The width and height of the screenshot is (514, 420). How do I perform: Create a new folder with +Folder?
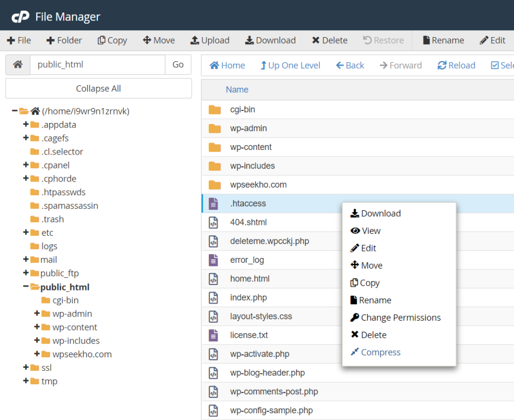point(64,40)
